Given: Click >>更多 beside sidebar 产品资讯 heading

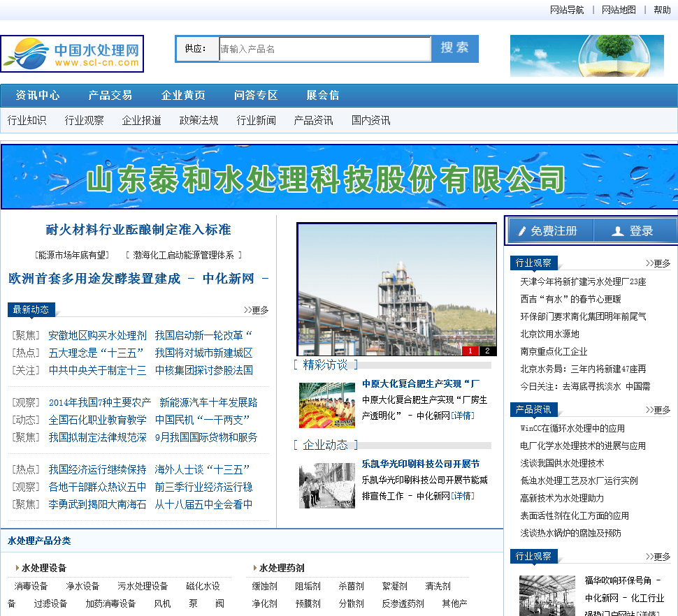Looking at the screenshot, I should (658, 409).
